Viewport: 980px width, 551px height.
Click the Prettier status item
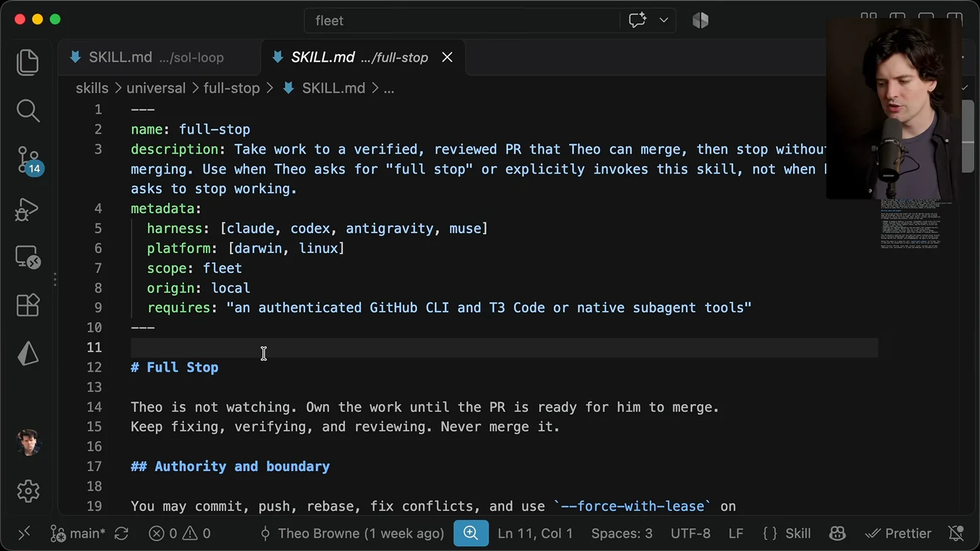(898, 533)
